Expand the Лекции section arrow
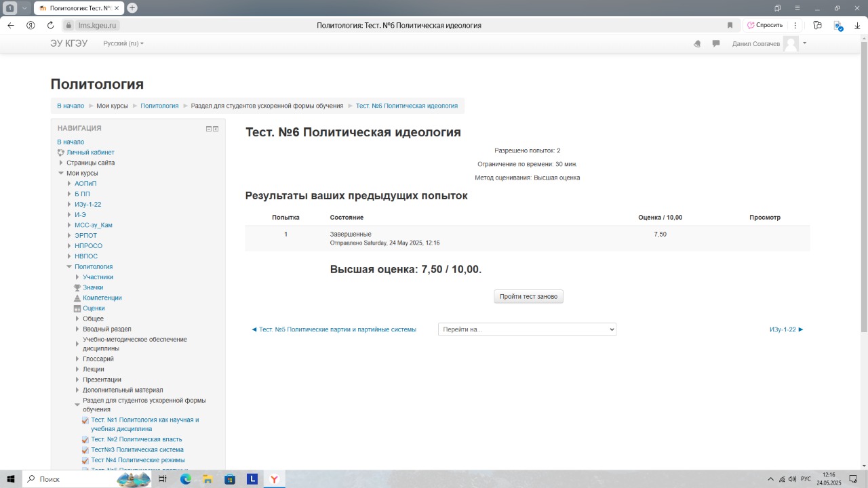The image size is (868, 488). (77, 369)
